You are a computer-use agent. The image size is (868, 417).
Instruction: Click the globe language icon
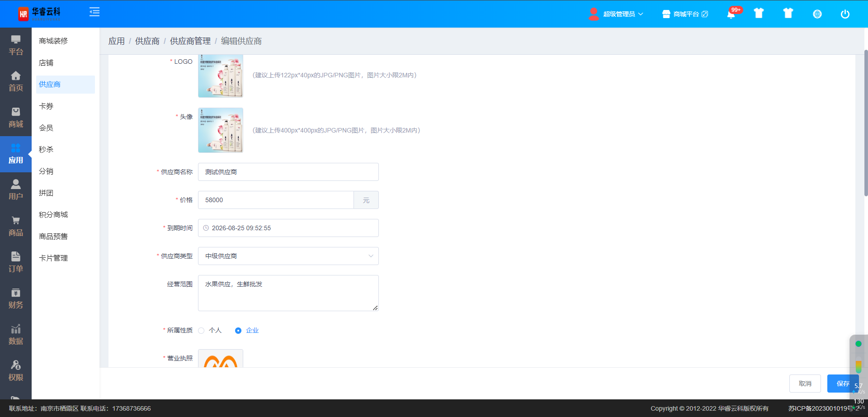pyautogui.click(x=817, y=14)
